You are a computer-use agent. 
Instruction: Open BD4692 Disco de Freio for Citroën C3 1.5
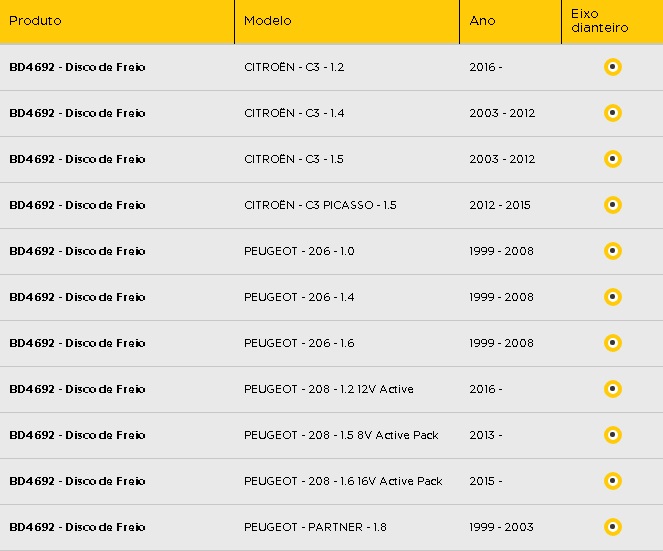[x=77, y=159]
